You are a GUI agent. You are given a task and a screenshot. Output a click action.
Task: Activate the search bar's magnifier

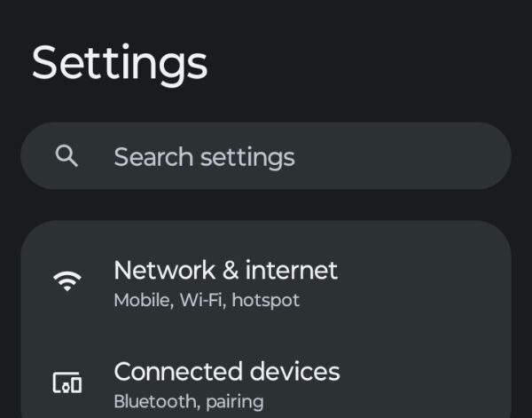pyautogui.click(x=66, y=156)
